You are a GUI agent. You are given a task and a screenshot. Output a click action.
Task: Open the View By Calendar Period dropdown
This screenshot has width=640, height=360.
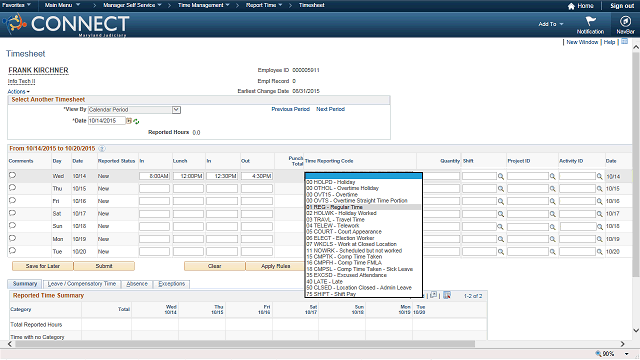[176, 110]
